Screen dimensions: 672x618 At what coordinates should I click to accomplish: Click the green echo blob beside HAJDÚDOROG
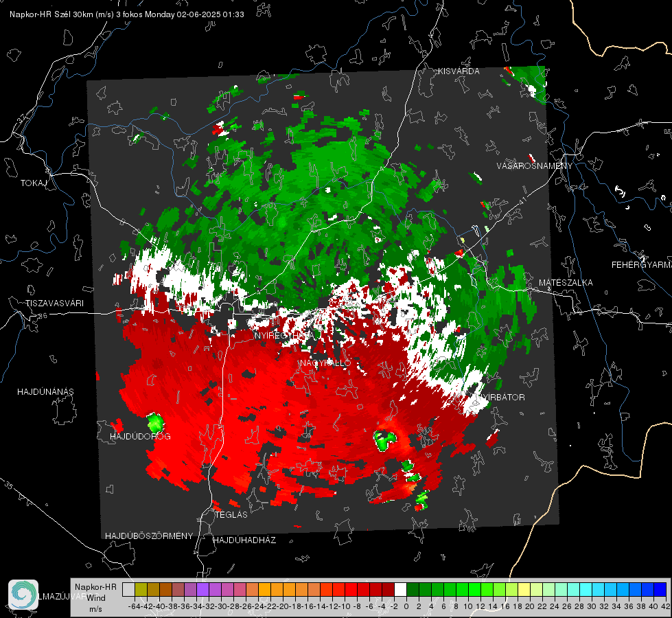click(155, 422)
